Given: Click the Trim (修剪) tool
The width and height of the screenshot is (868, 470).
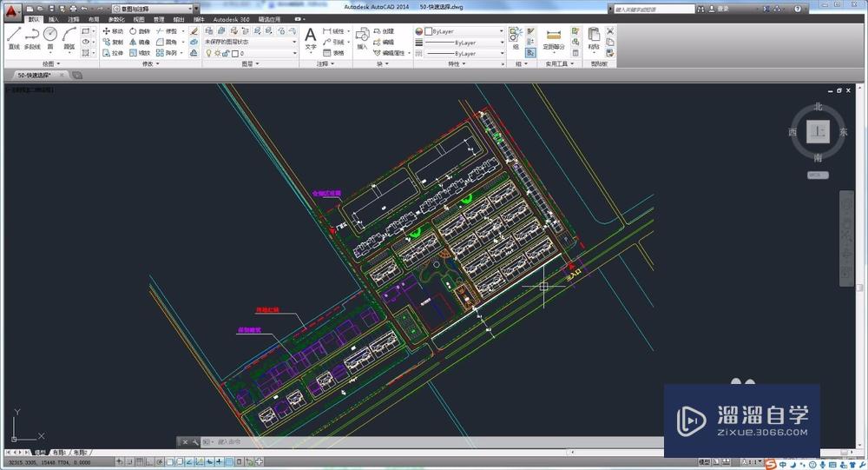Looking at the screenshot, I should 167,31.
